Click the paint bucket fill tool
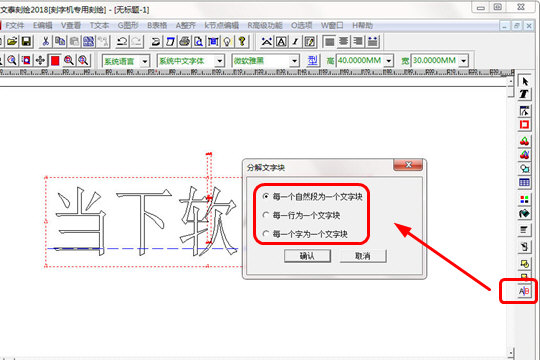This screenshot has width=540, height=360. pos(525,214)
